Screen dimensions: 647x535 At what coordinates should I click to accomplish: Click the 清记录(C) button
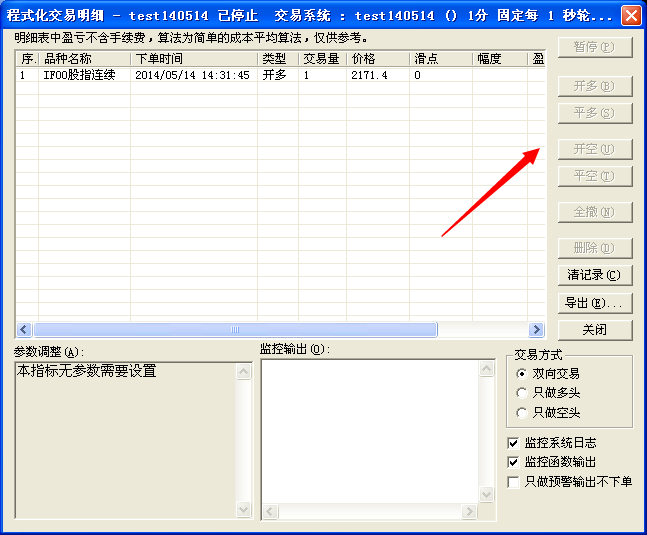point(595,275)
